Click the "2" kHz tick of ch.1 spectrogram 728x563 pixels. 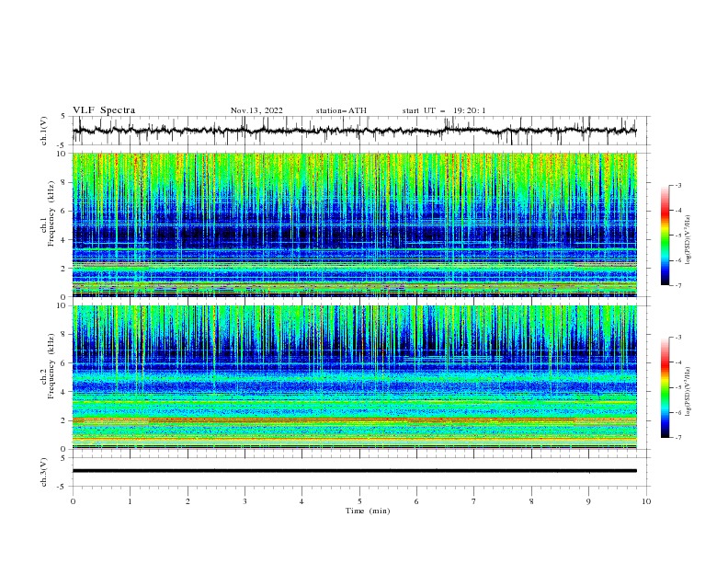pos(64,269)
